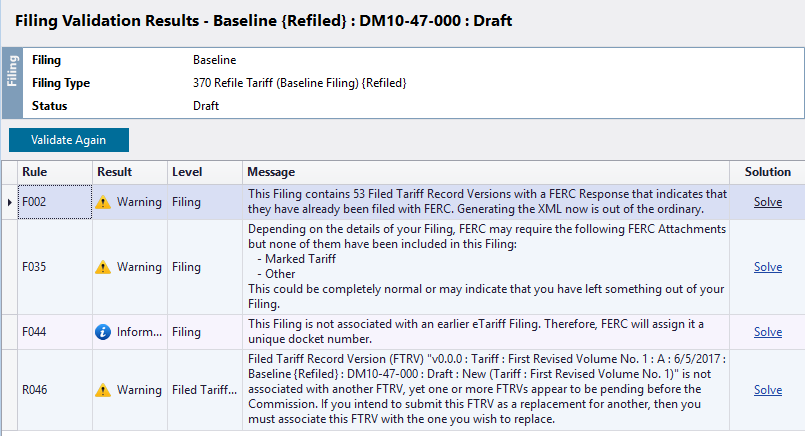
Task: Open the Solve link for rule F002
Action: 768,202
